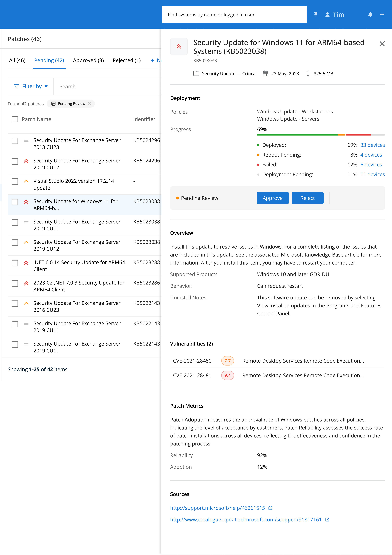
Task: Click critical icon for .NET 6.0.14 Security Update
Action: coord(26,263)
